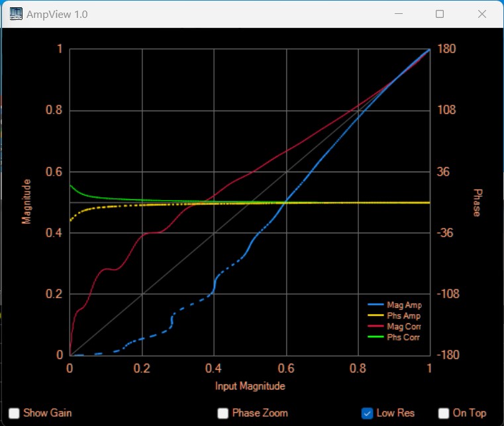Screen dimensions: 504x426
Task: Click the vertical Phase axis title
Action: [476, 202]
